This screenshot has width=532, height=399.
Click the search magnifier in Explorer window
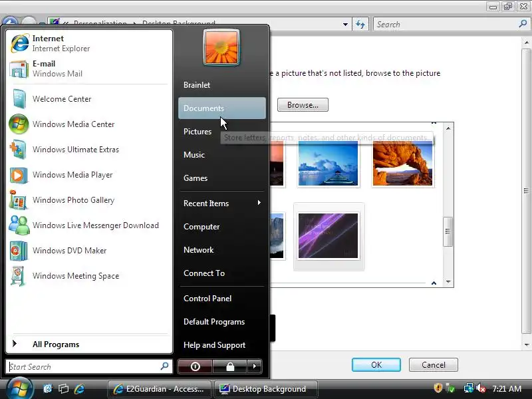[x=523, y=24]
